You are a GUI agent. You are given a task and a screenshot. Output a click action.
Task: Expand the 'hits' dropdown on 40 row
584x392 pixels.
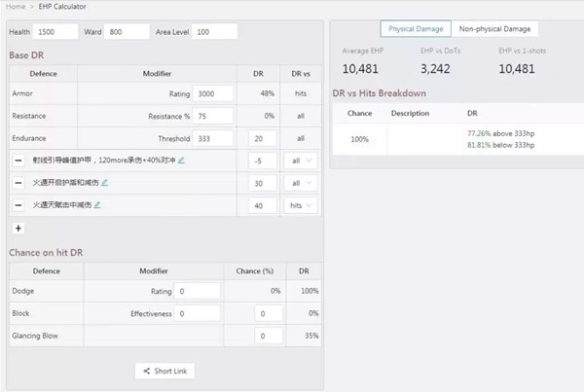point(302,205)
